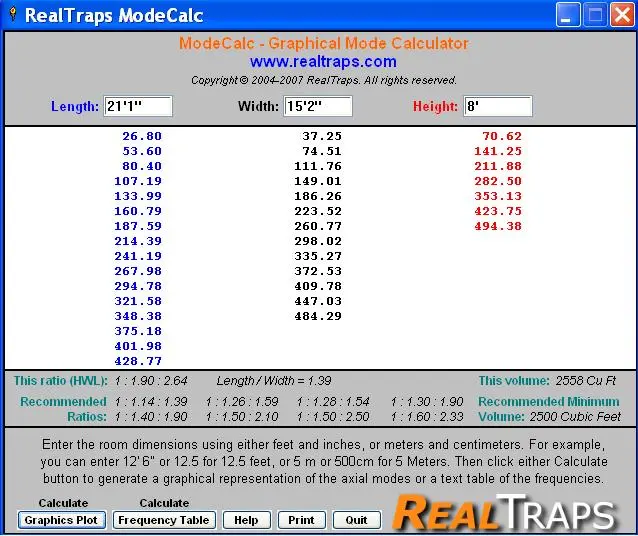Screen dimensions: 638x536
Task: Click recommended ratio 1 : 1.14 : 1.39
Action: pos(151,402)
